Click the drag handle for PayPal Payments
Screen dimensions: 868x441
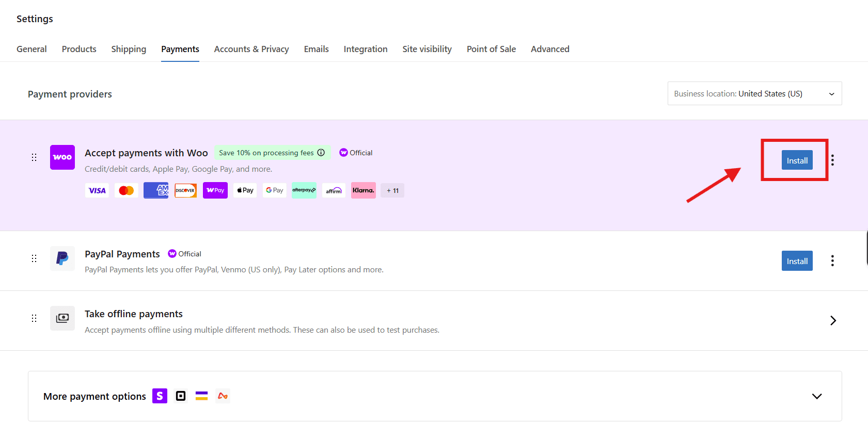tap(34, 258)
